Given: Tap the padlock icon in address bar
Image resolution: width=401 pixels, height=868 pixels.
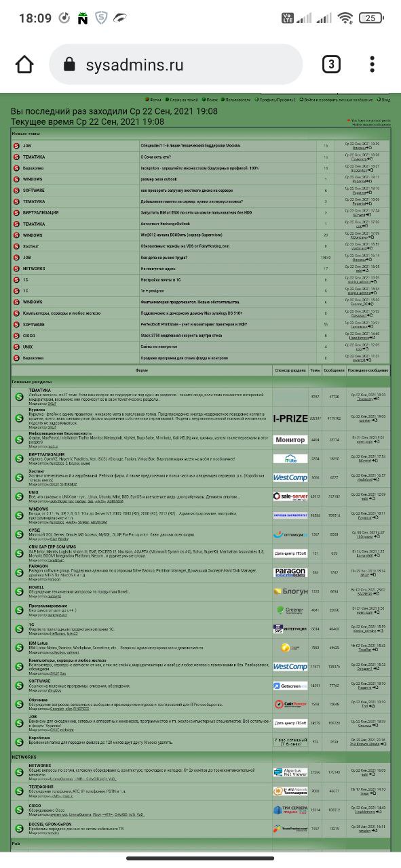Looking at the screenshot, I should (x=69, y=65).
